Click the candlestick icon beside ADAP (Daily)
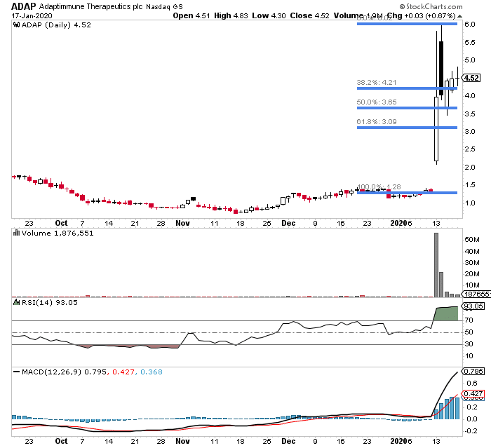491x448 pixels. tap(16, 25)
